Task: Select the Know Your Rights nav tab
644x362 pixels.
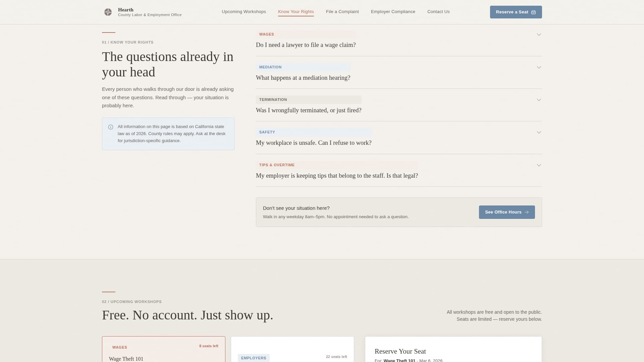Action: tap(296, 12)
